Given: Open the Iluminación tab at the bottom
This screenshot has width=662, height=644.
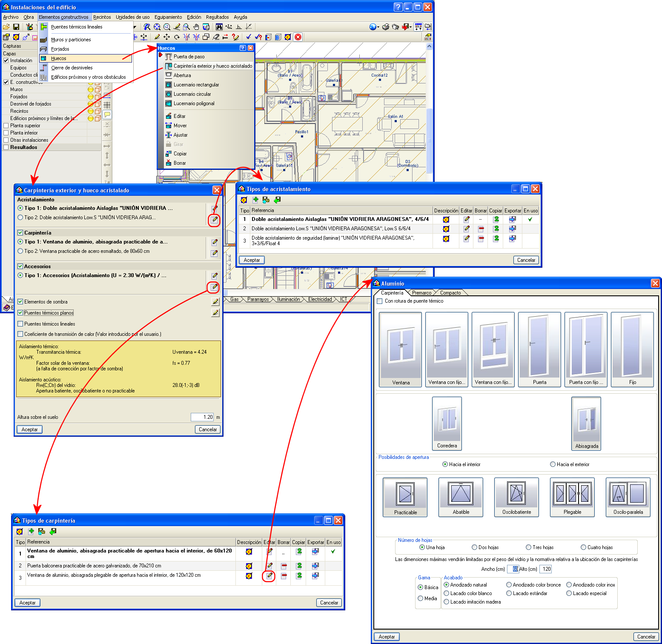Looking at the screenshot, I should [288, 299].
